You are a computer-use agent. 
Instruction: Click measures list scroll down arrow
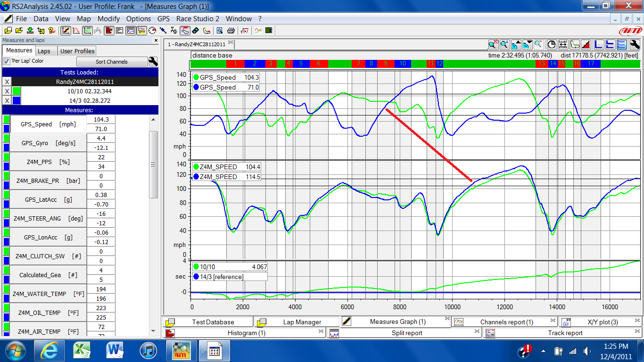point(153,331)
